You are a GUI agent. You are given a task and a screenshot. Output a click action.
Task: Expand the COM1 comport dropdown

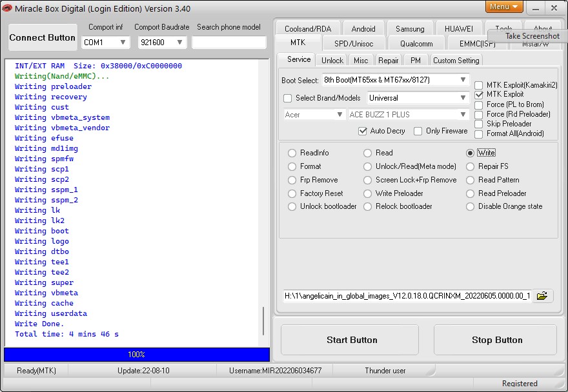[x=105, y=43]
